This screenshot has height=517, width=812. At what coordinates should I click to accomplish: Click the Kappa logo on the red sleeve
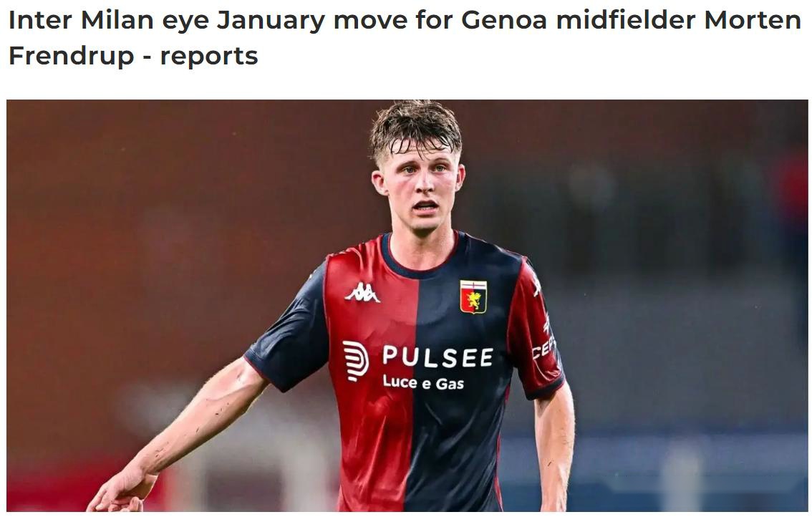coord(537,286)
